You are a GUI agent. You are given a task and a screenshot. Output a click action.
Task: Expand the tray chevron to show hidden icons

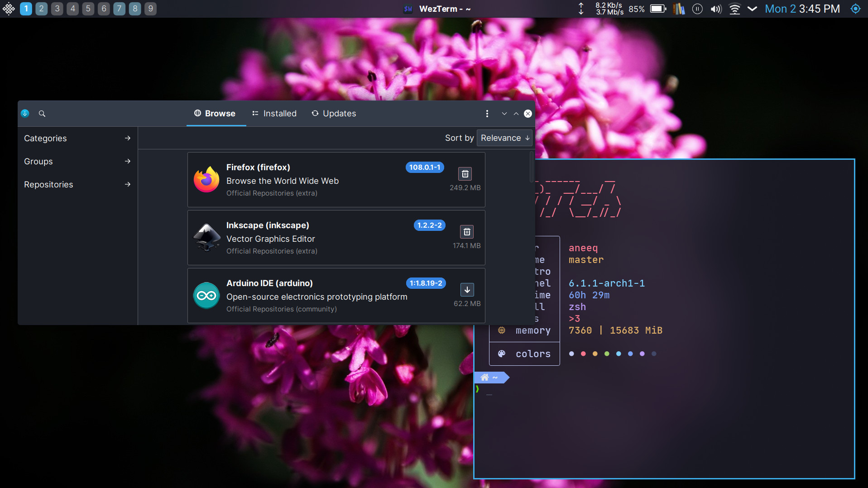coord(752,9)
